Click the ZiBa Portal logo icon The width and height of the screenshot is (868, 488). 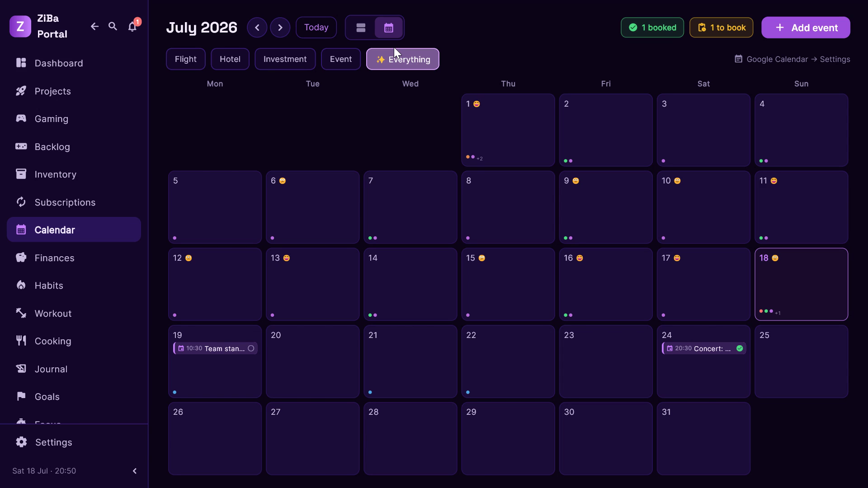(20, 27)
